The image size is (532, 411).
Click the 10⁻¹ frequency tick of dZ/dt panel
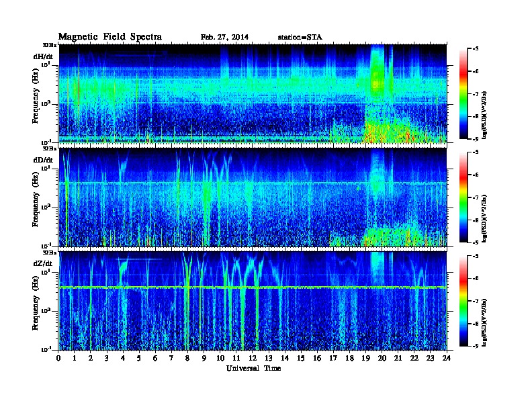pos(46,349)
